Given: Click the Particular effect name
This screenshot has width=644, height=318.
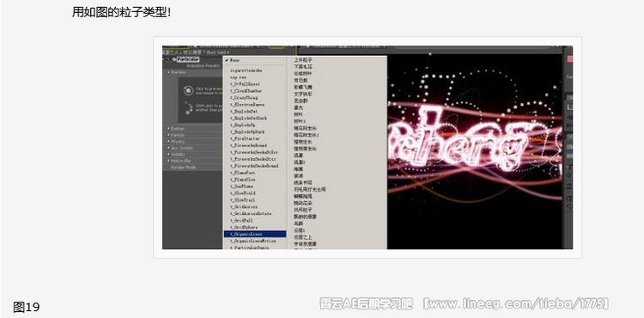Looking at the screenshot, I should coord(188,60).
